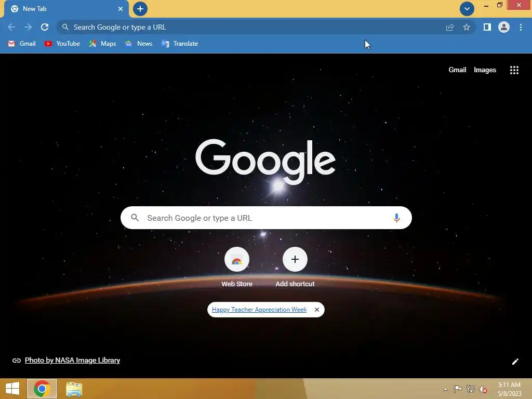Click the network tray icon

point(471,389)
